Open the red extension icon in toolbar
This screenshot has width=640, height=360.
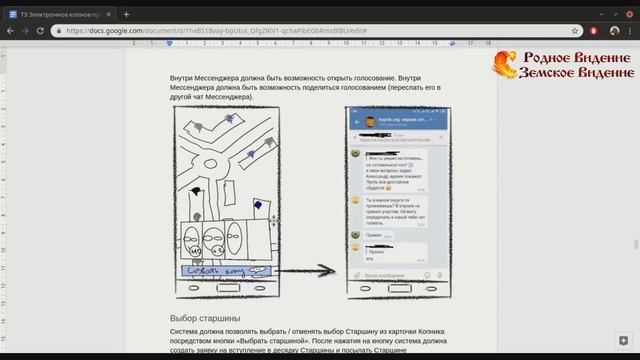click(593, 31)
